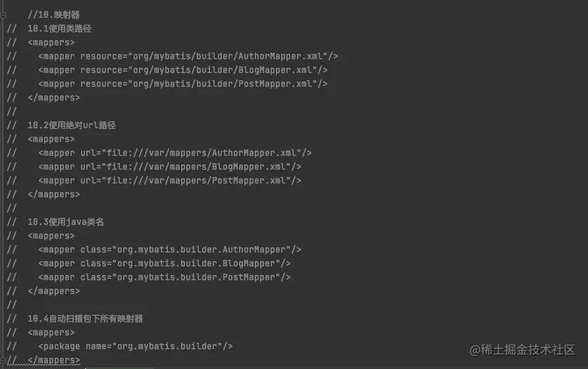Click the file:///var/mappers/PostMapper.xml url line

[x=169, y=181]
